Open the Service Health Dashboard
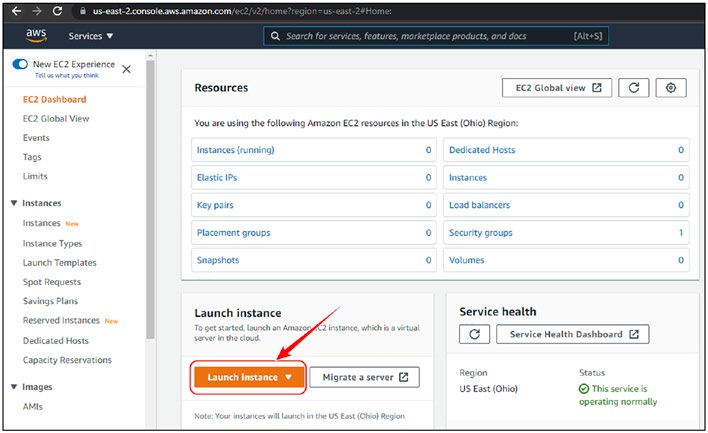Viewport: 708px width, 433px height. [573, 334]
